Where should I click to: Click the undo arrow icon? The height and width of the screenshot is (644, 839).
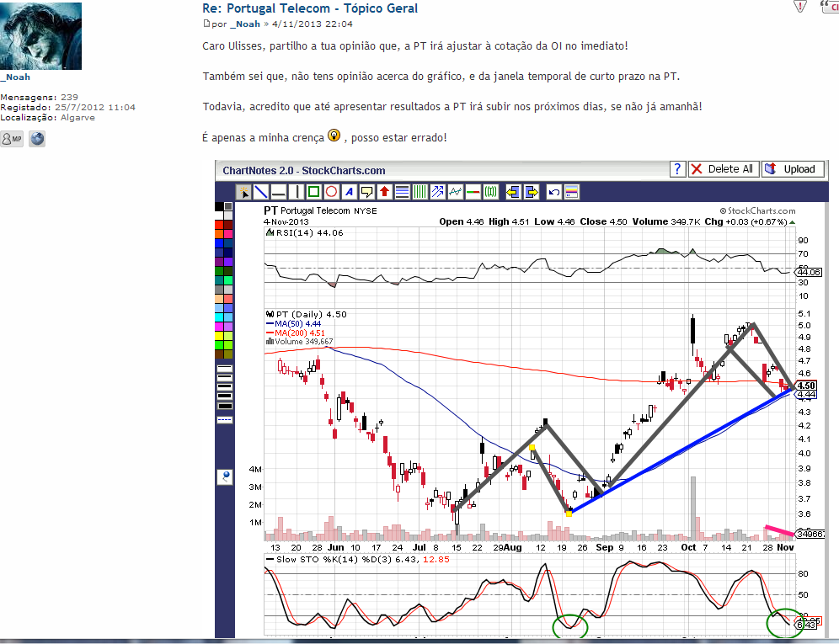click(x=553, y=191)
